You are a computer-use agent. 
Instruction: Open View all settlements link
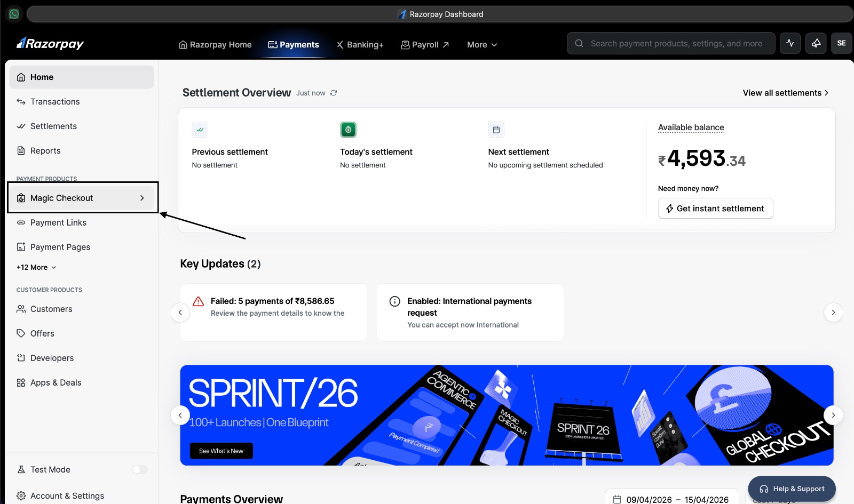click(x=785, y=93)
